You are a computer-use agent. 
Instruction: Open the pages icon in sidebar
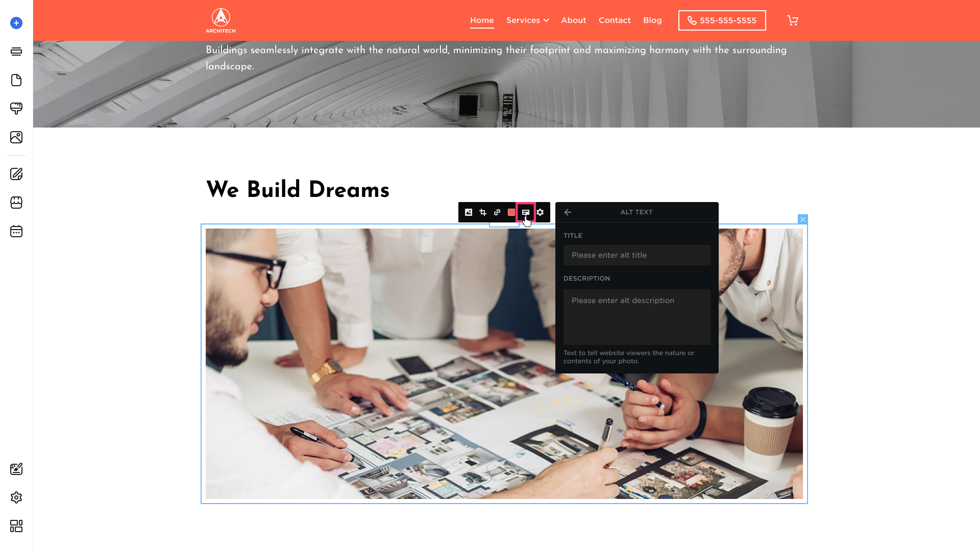click(16, 80)
